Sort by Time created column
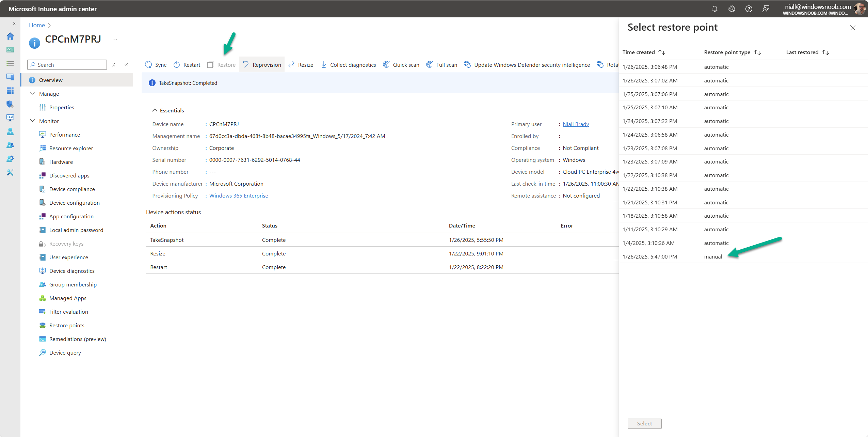Viewport: 868px width, 437px height. click(644, 52)
